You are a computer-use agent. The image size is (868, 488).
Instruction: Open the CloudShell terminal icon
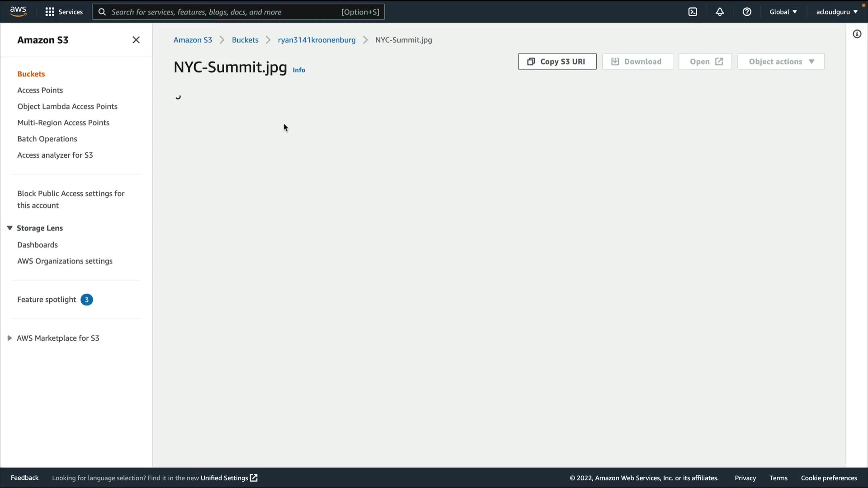(693, 12)
